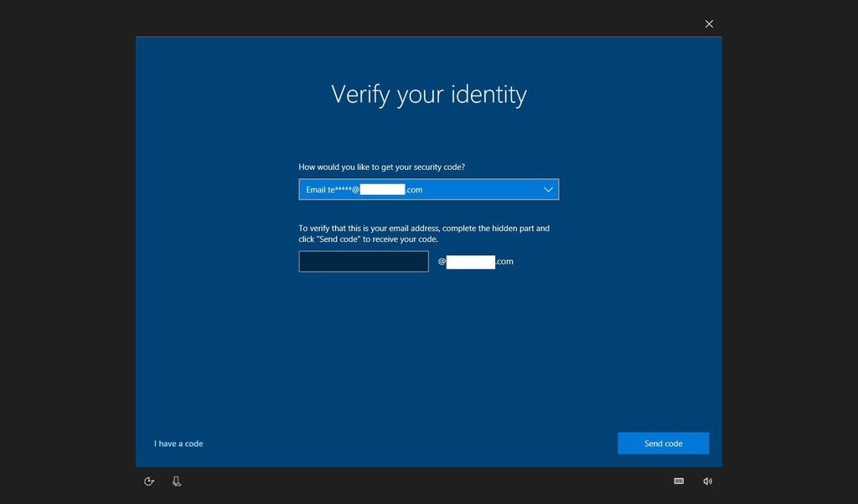
Task: Select the empty email verification text box
Action: (x=363, y=260)
